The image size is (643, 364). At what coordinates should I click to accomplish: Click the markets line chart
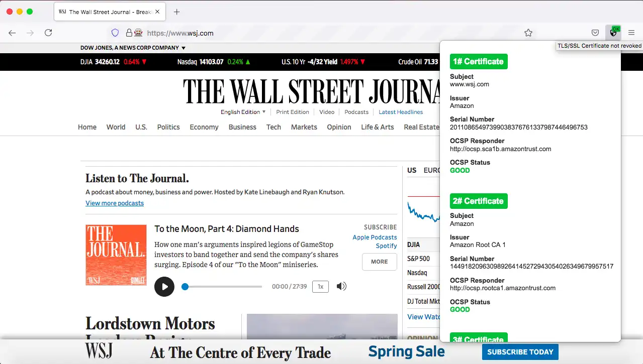pos(423,211)
